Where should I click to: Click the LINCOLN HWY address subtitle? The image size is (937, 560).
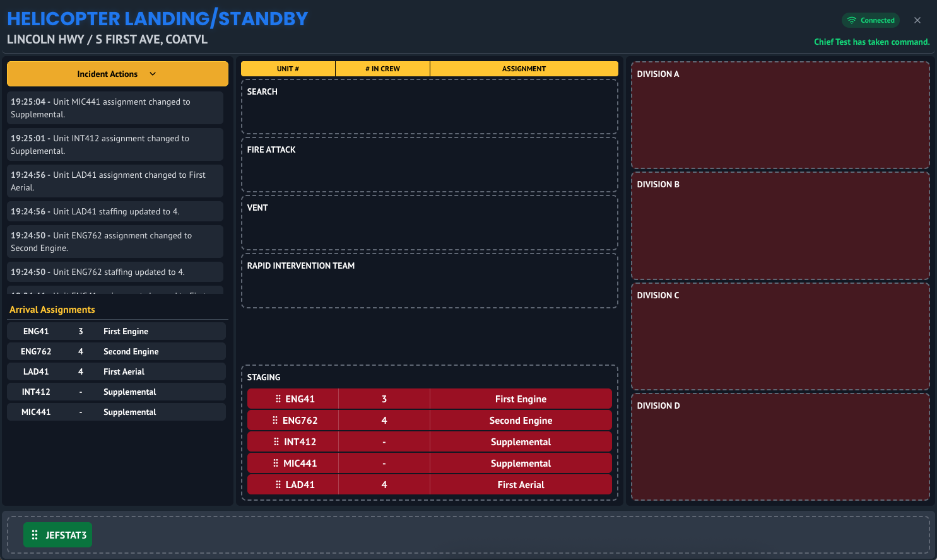click(x=107, y=39)
